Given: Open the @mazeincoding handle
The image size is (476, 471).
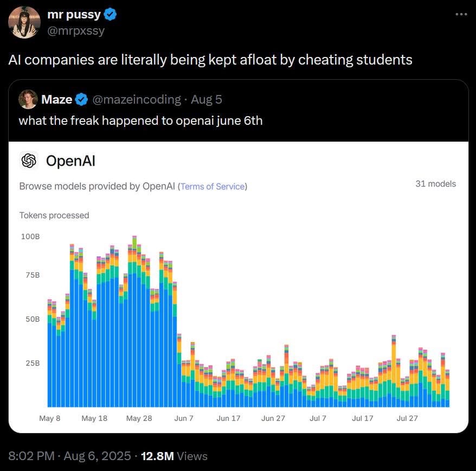Looking at the screenshot, I should (x=136, y=99).
